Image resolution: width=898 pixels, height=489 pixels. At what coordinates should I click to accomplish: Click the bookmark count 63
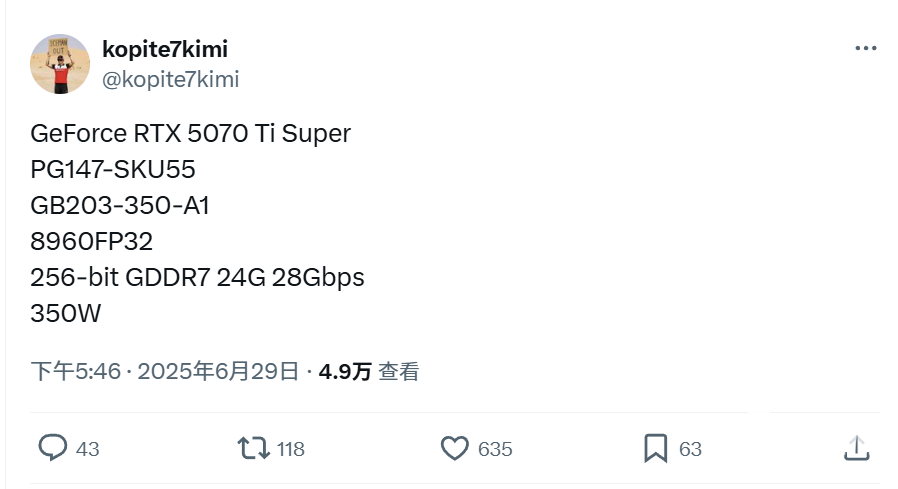click(690, 449)
